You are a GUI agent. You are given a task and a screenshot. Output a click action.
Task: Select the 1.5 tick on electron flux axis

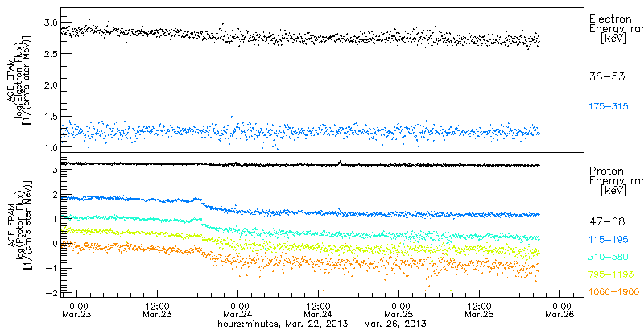pos(51,116)
